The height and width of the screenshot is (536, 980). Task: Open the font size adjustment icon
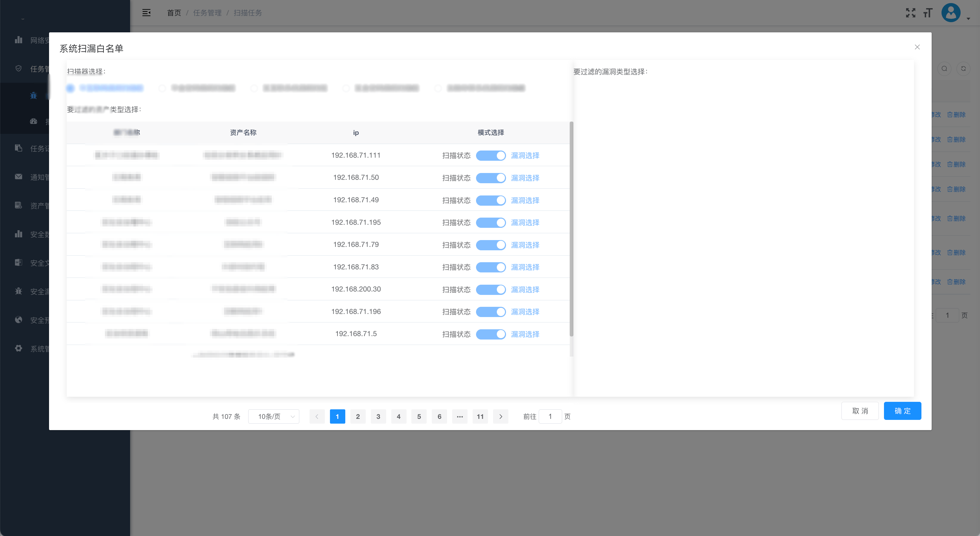pos(928,13)
